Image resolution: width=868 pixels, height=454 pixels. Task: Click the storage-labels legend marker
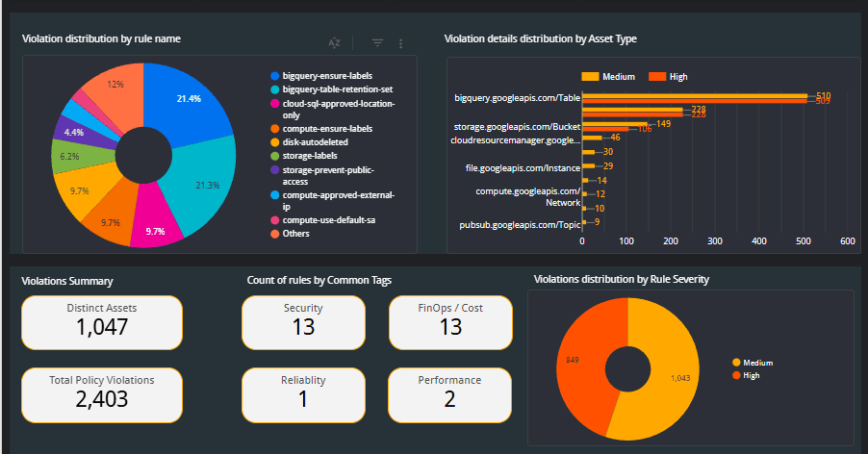(274, 155)
